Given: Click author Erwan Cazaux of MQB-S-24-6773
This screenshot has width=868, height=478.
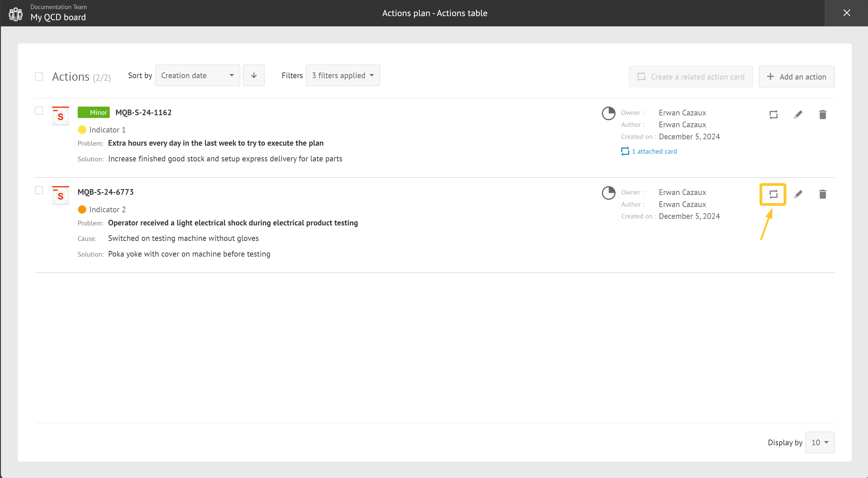Looking at the screenshot, I should click(x=682, y=204).
